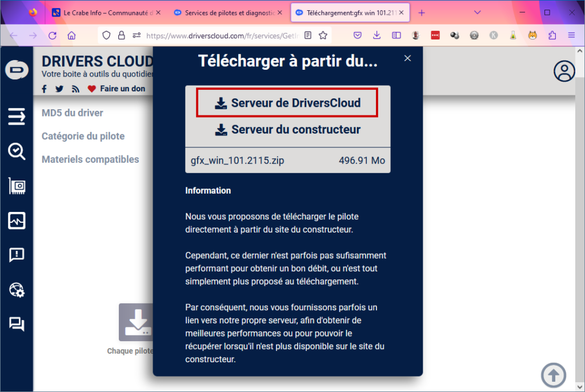Open the extensions puzzle piece menu

point(552,35)
